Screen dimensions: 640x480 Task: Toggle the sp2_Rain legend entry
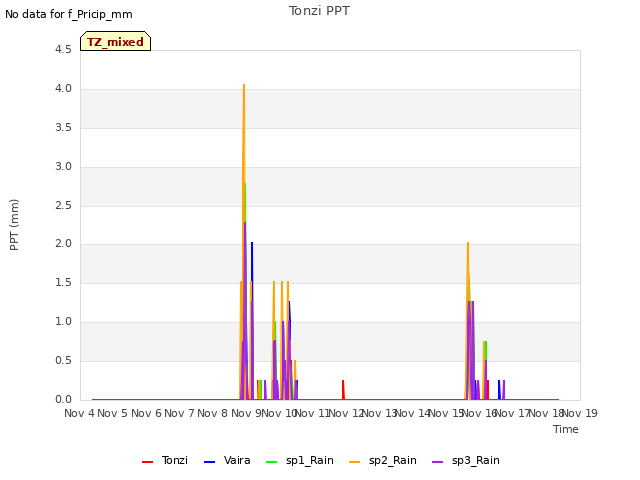click(x=383, y=460)
